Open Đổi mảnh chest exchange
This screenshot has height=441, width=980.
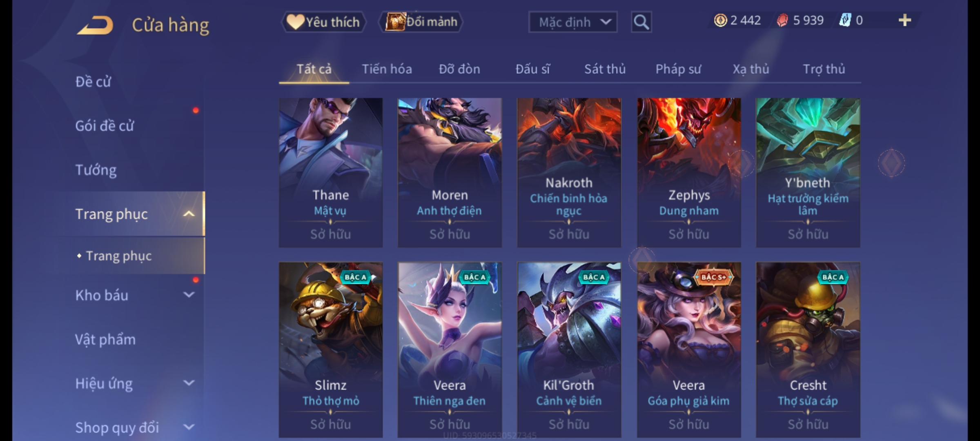pos(421,22)
